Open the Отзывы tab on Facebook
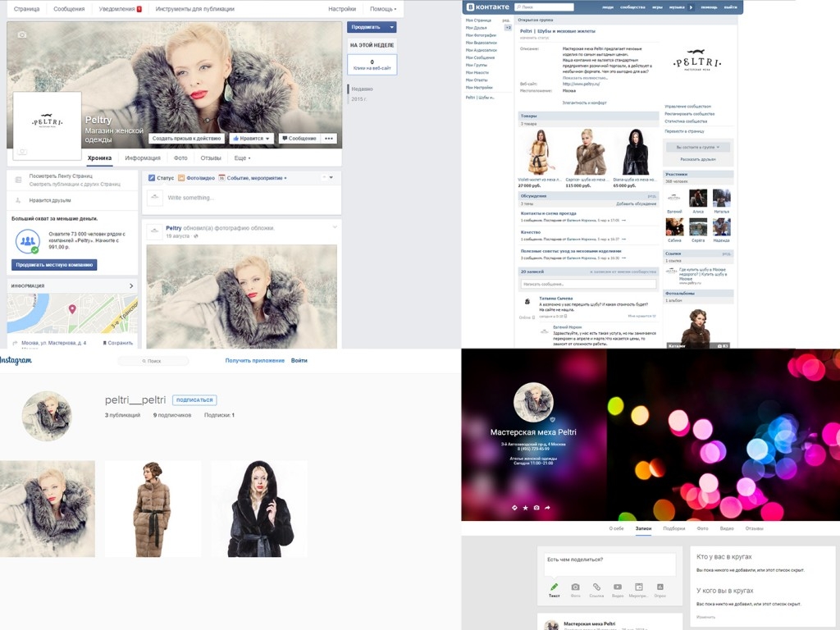This screenshot has width=840, height=630. click(211, 158)
